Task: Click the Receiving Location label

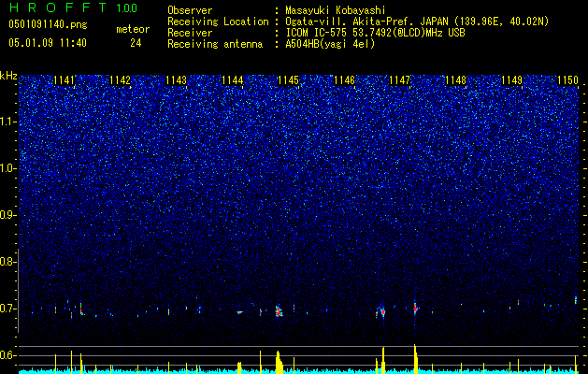Action: point(218,22)
